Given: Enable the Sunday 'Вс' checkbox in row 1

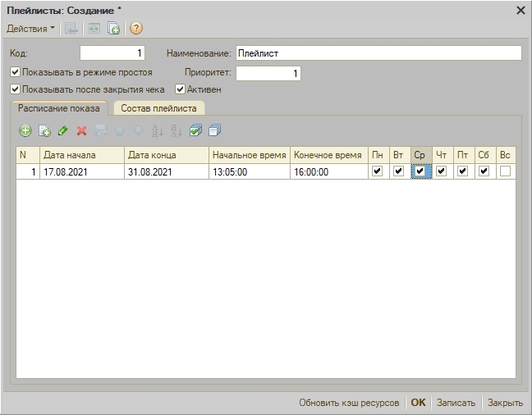Looking at the screenshot, I should pyautogui.click(x=506, y=171).
